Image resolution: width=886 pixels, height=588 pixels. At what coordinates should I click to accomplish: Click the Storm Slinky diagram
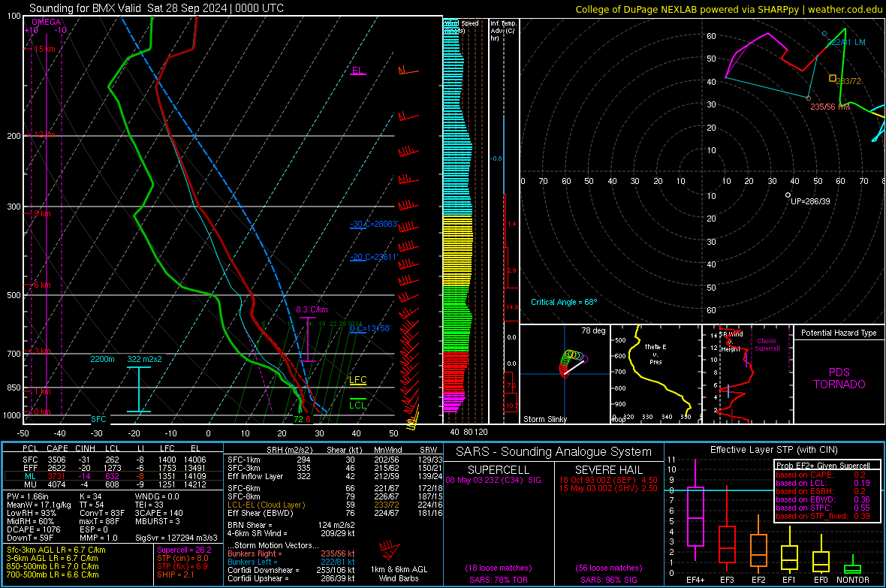pyautogui.click(x=565, y=374)
